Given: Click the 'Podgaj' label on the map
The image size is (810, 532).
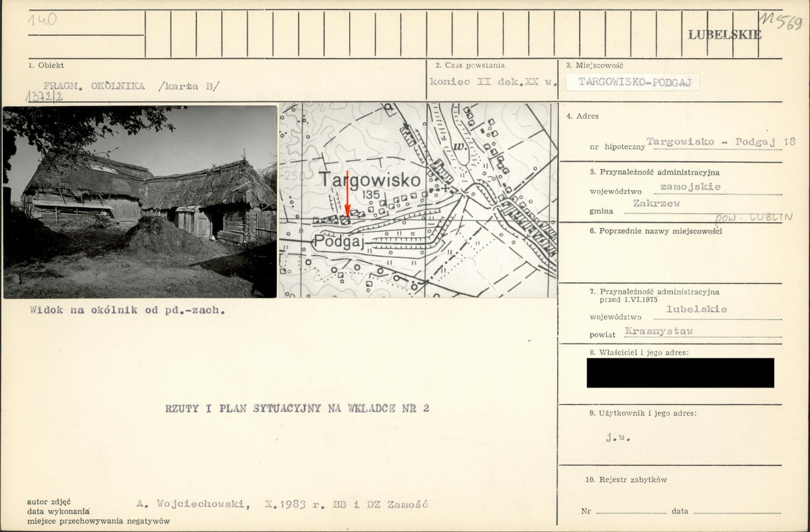Looking at the screenshot, I should [344, 242].
